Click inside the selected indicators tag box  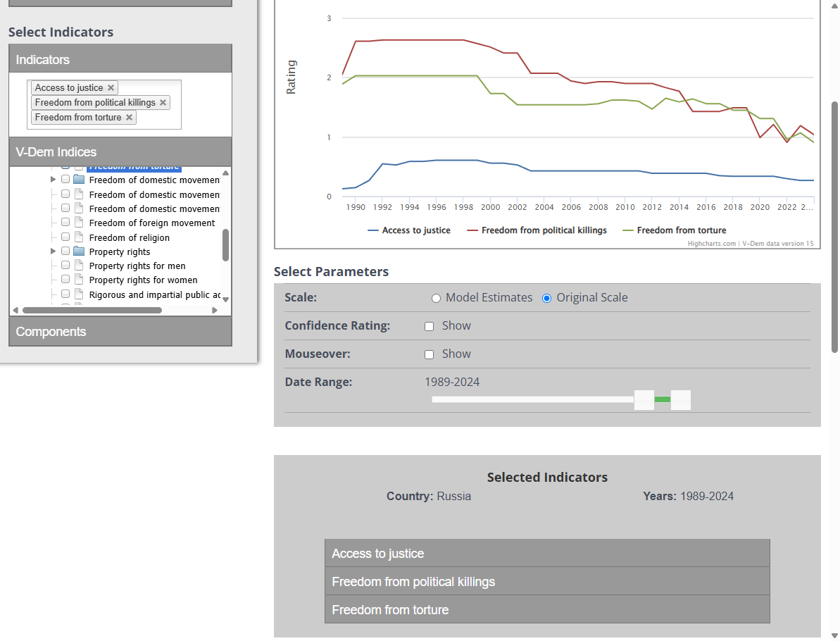104,104
